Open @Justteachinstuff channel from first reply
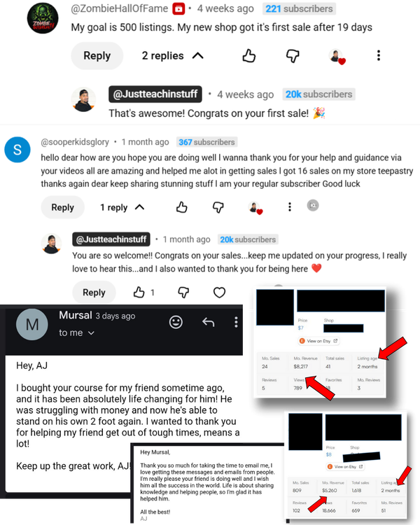 tap(155, 94)
